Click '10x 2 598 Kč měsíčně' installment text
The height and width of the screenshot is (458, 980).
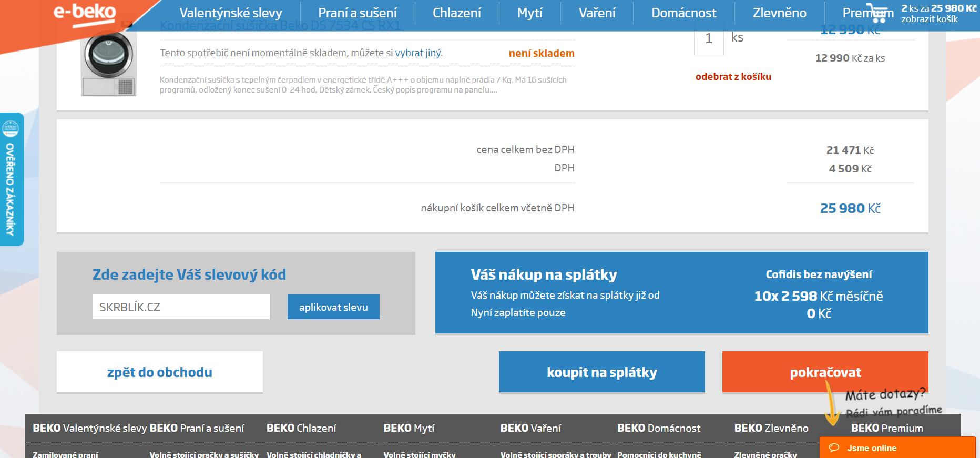click(x=819, y=296)
